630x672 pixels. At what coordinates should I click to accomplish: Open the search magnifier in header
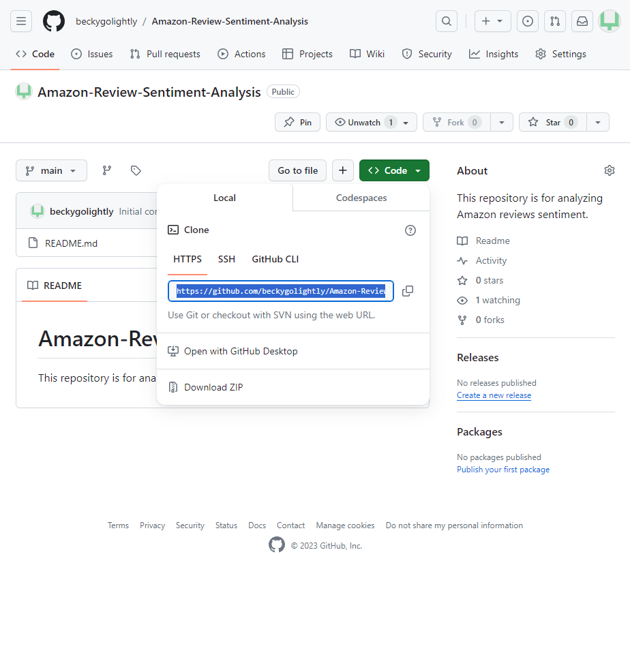coord(447,21)
